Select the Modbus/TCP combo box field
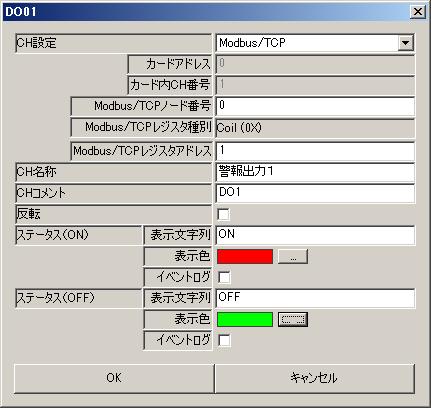 [315, 43]
